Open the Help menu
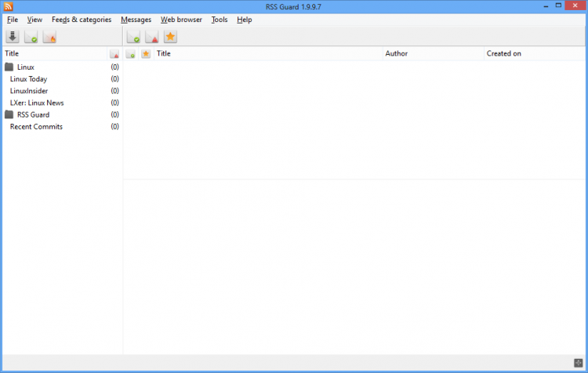Screen dimensions: 588x373 [244, 20]
